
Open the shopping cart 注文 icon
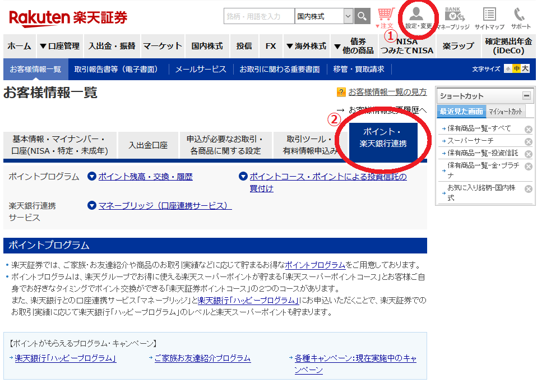click(386, 17)
